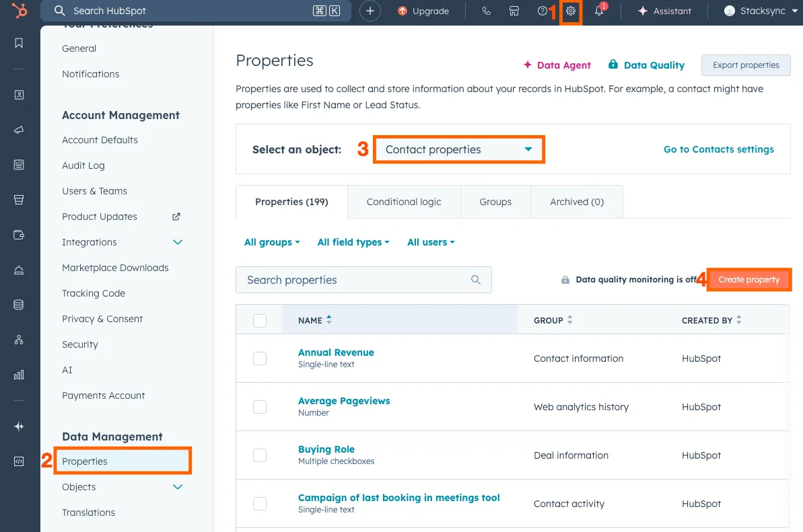Open the Contact properties object dropdown
Viewport: 803px width, 532px height.
(x=459, y=149)
